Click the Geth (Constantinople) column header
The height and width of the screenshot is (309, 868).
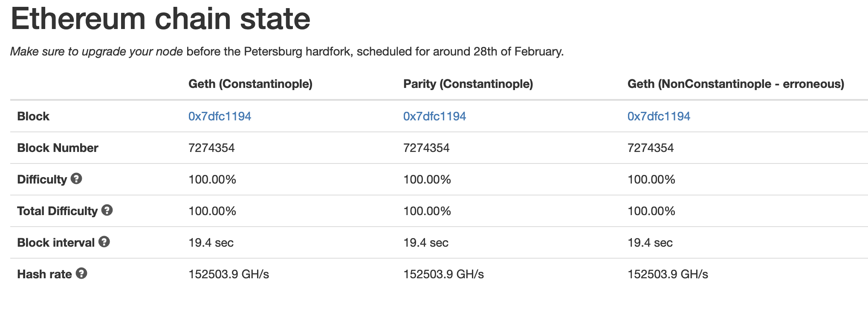(250, 84)
